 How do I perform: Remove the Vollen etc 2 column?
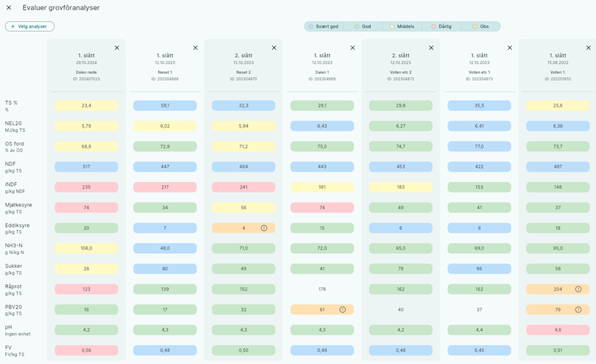(431, 47)
